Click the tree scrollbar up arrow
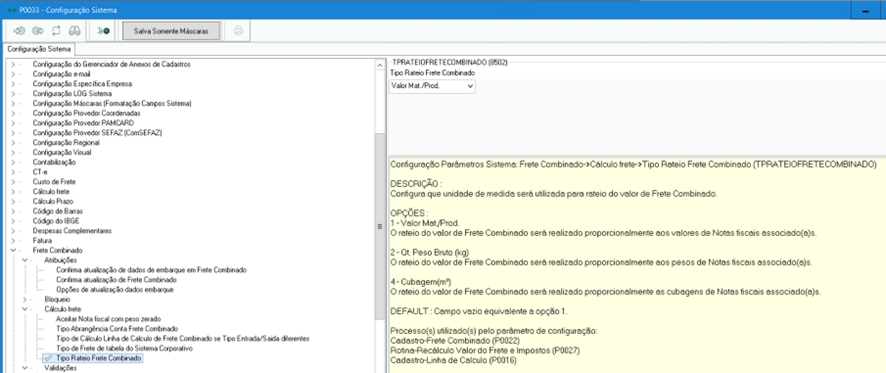 tap(379, 66)
